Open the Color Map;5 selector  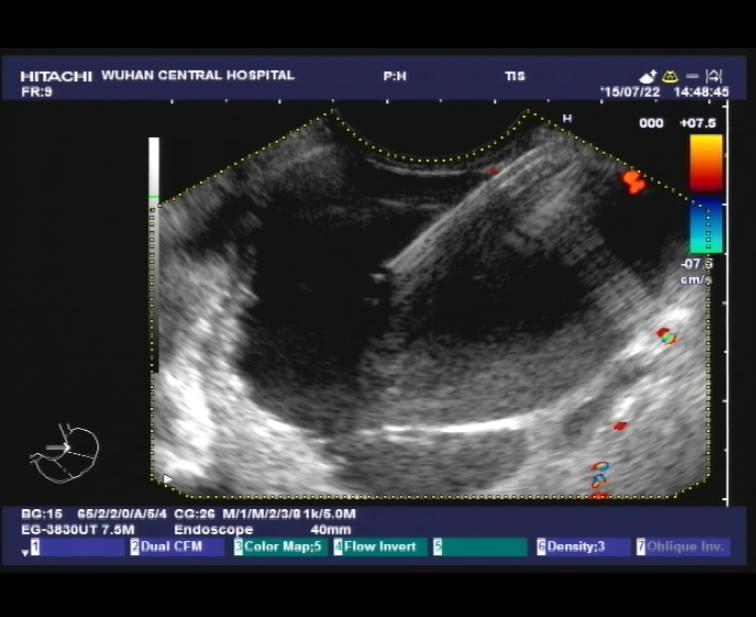[279, 547]
